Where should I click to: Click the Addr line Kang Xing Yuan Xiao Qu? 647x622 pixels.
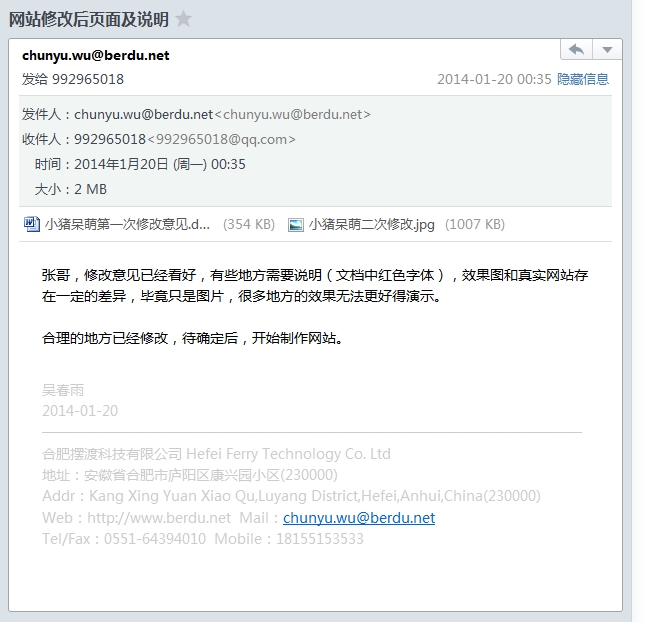pyautogui.click(x=291, y=496)
